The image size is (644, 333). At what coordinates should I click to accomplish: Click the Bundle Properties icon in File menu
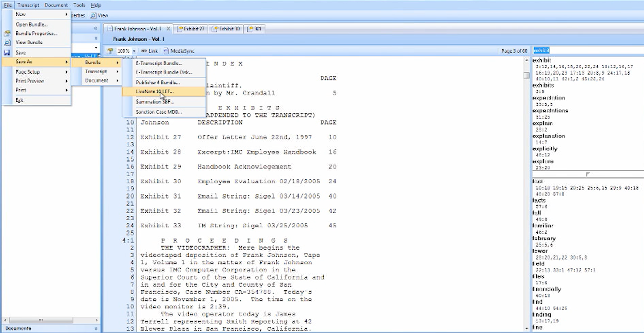point(7,33)
